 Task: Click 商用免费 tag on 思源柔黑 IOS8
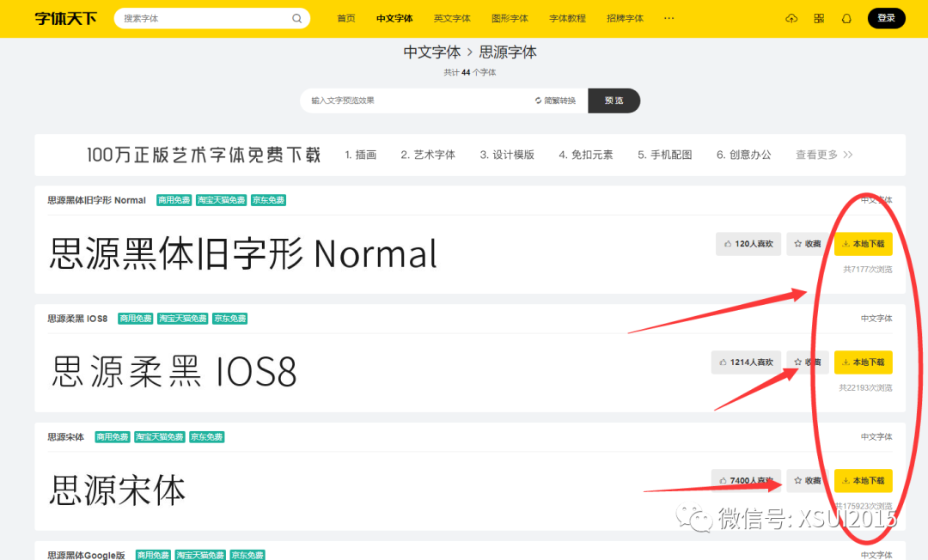point(136,319)
